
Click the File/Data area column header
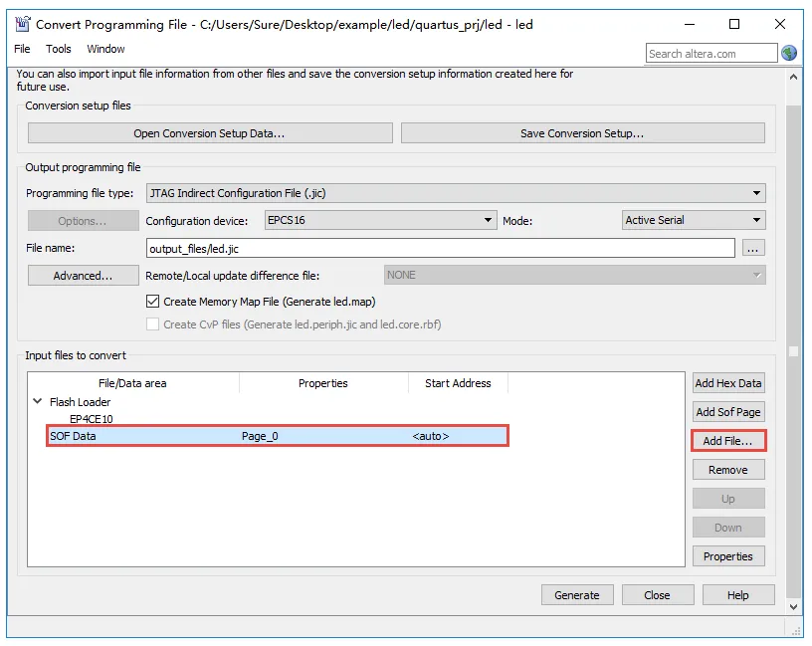pos(132,383)
